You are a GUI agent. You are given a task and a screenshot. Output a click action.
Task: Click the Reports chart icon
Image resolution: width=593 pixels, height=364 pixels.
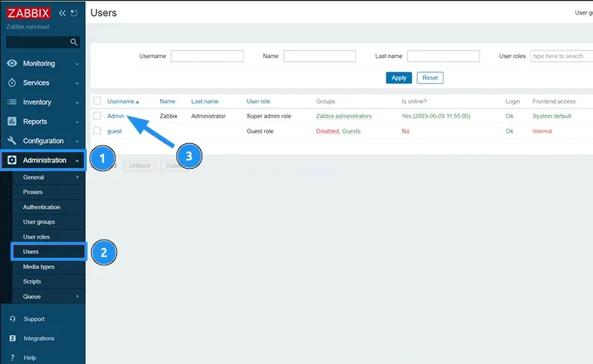tap(12, 121)
